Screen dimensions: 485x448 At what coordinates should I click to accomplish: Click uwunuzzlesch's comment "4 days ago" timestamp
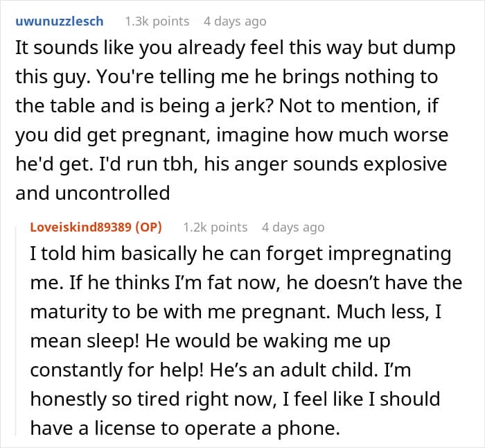(x=234, y=21)
